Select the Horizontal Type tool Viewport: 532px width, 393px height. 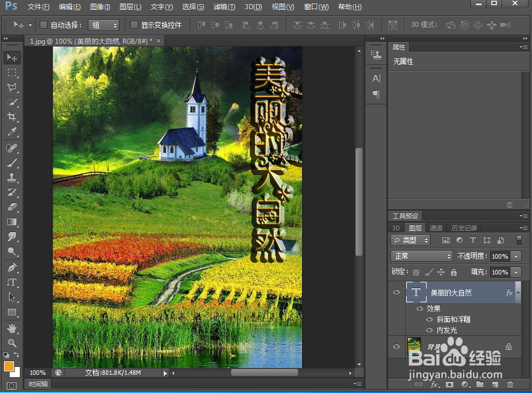pyautogui.click(x=12, y=282)
